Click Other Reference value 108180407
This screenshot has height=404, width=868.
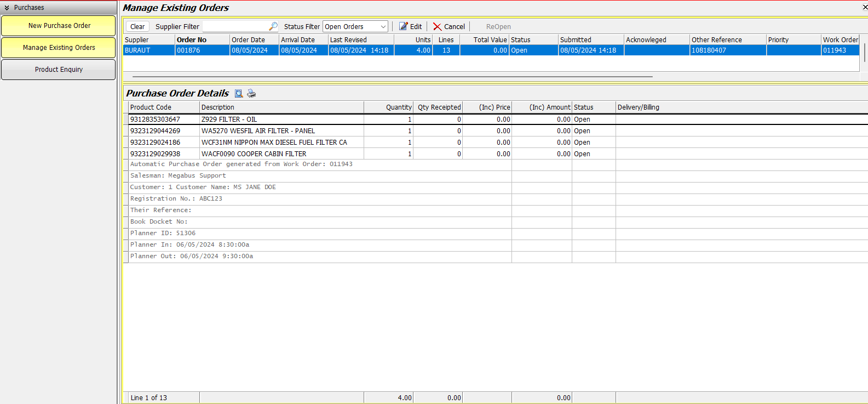click(x=728, y=50)
